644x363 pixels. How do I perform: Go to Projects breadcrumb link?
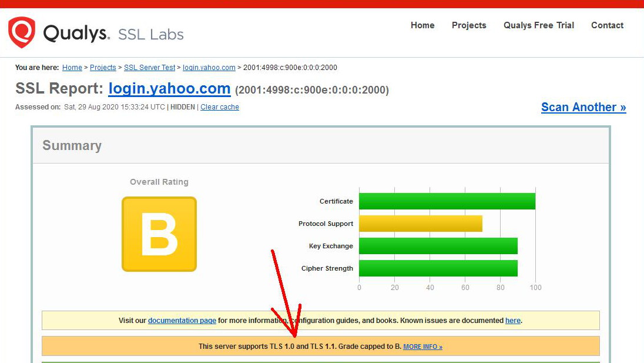point(103,68)
